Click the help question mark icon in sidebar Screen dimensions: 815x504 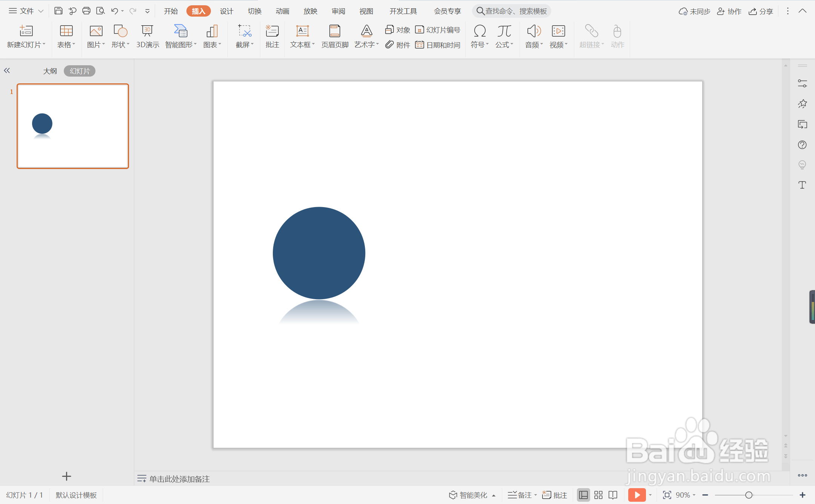[802, 145]
